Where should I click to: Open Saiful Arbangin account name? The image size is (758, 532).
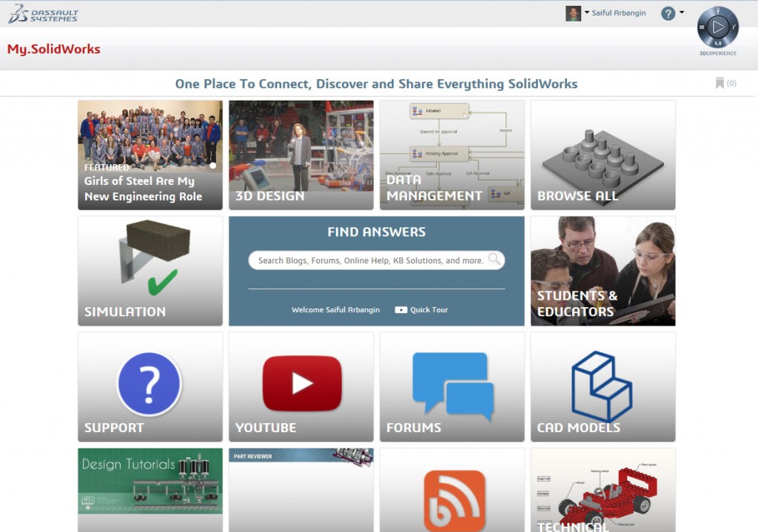619,13
